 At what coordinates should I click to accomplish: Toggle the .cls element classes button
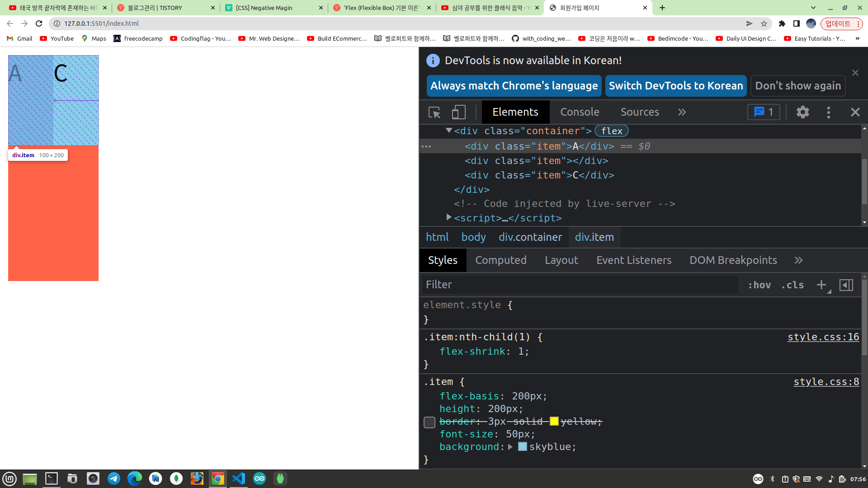pos(793,285)
